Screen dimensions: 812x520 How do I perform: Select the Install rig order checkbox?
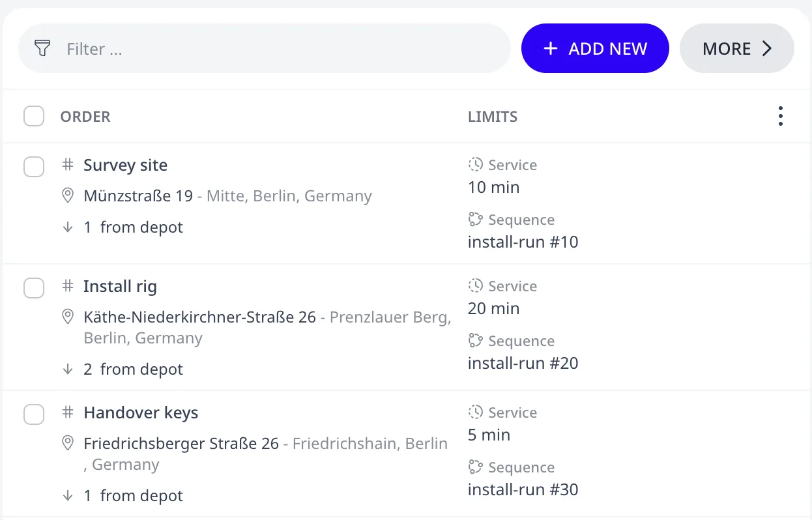point(34,287)
